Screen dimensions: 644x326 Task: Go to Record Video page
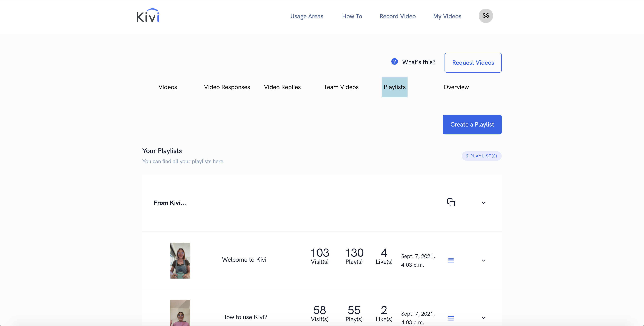(x=397, y=16)
